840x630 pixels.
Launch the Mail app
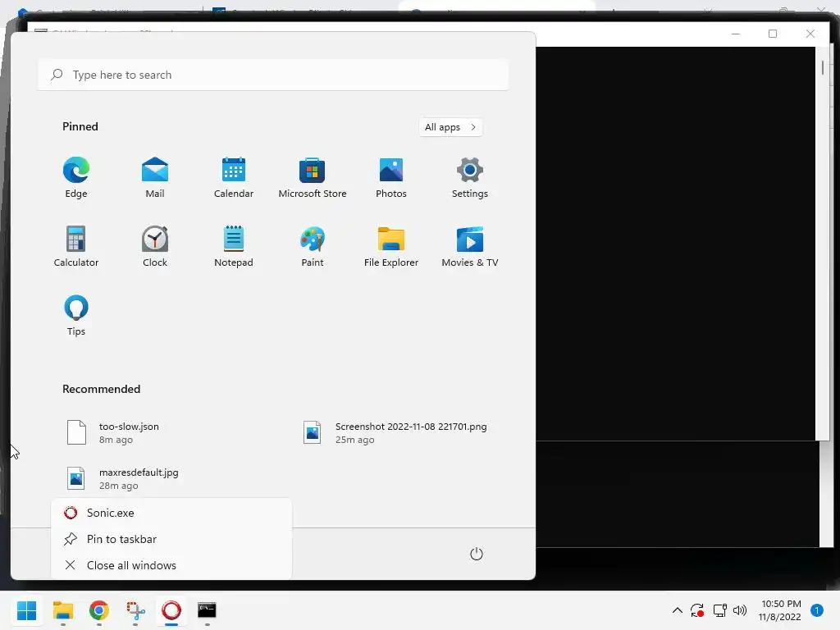155,177
